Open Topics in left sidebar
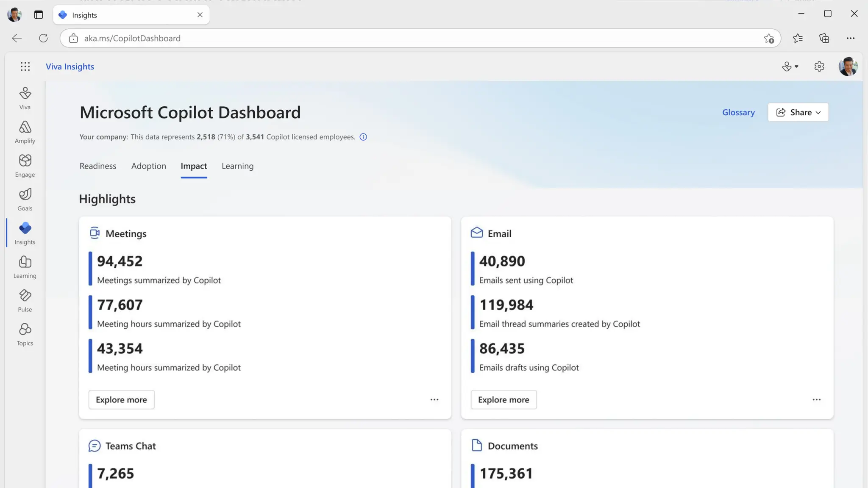This screenshot has width=868, height=488. (x=25, y=334)
